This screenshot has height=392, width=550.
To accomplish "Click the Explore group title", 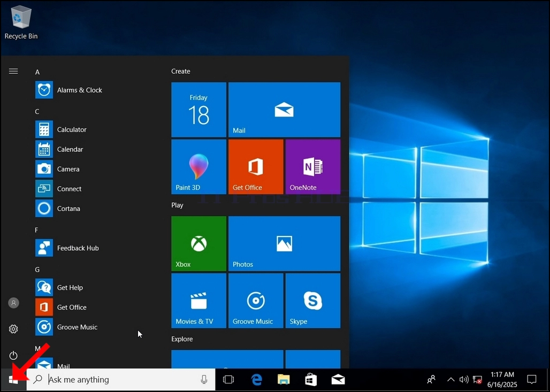I will click(x=182, y=340).
